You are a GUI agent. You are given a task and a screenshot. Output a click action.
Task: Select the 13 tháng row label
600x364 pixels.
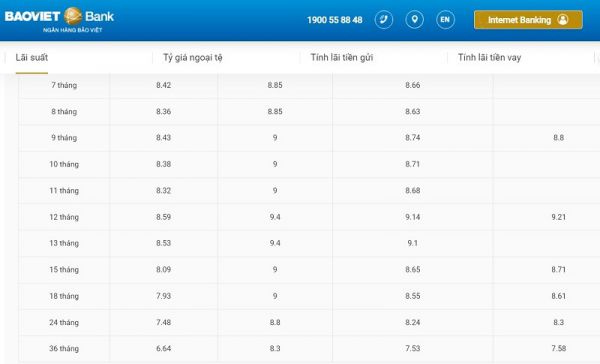click(x=64, y=243)
